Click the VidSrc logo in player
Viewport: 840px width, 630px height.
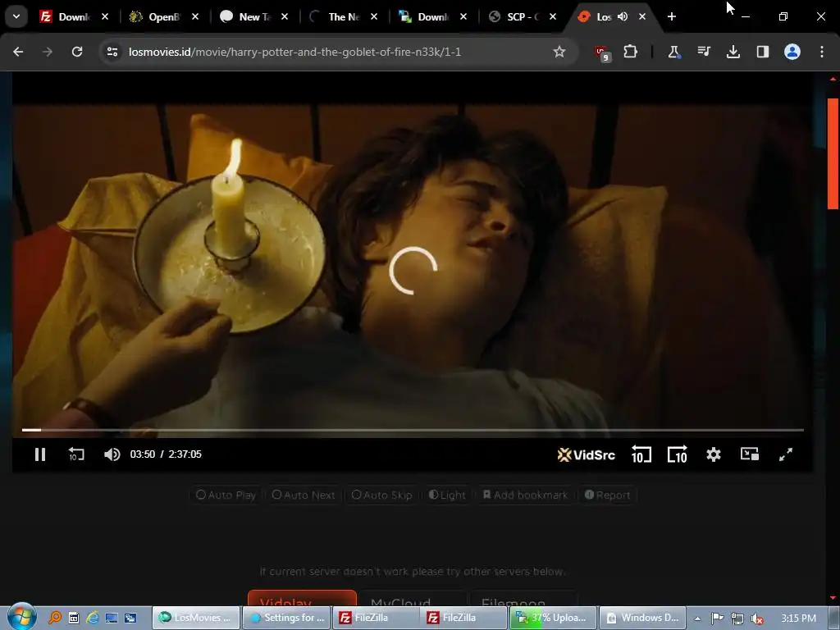[586, 454]
